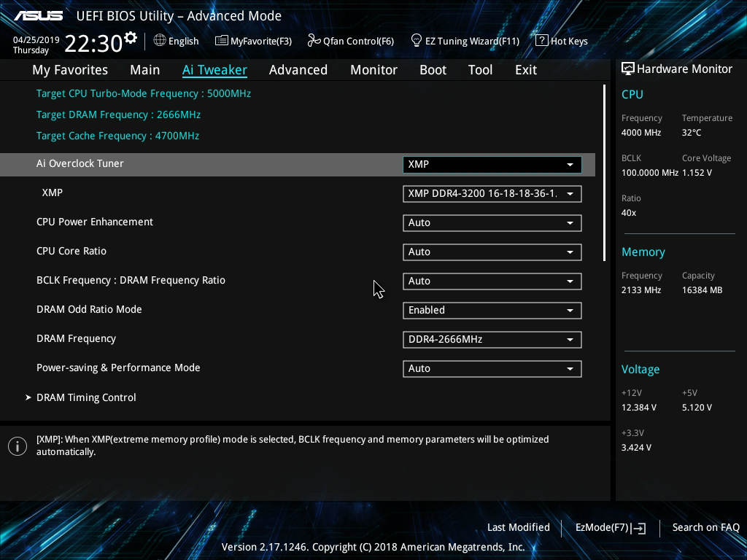
Task: Open Power-saving & Performance Mode dropdown
Action: (x=492, y=368)
